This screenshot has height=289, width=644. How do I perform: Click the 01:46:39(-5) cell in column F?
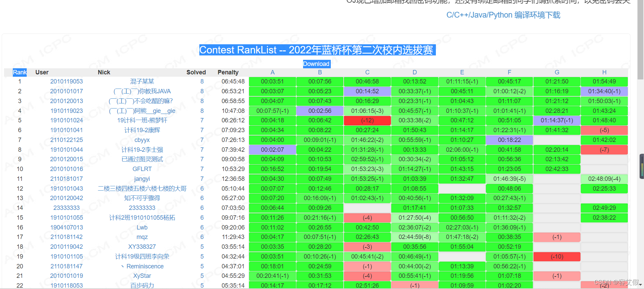pyautogui.click(x=510, y=179)
